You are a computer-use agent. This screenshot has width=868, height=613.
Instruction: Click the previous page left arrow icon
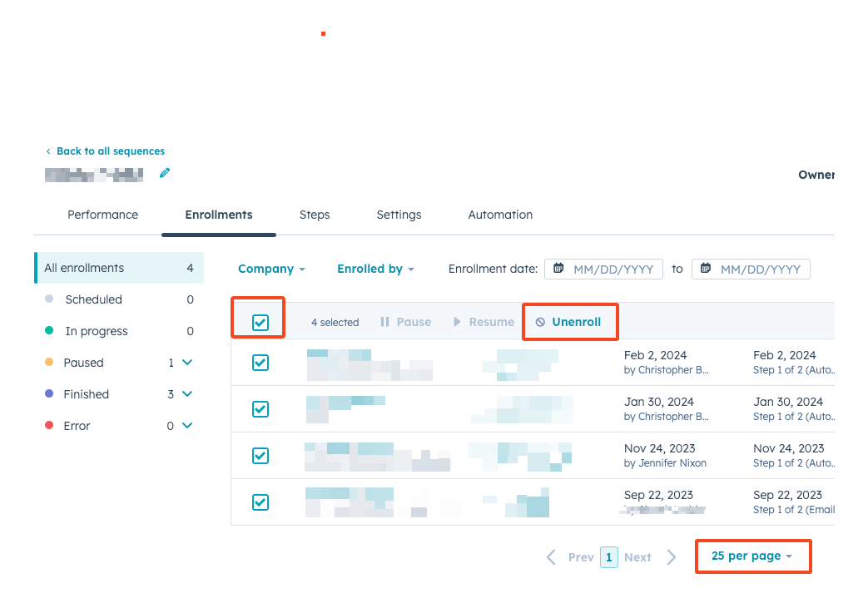point(551,557)
